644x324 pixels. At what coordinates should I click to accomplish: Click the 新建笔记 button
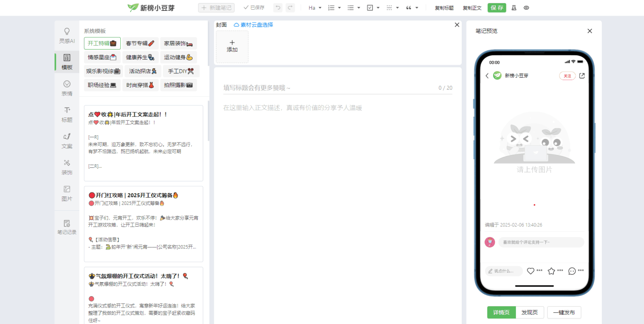216,8
